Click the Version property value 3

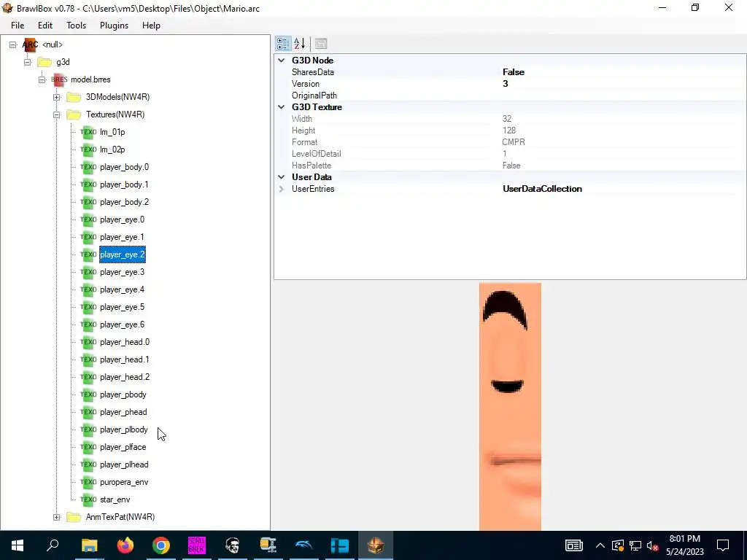[506, 84]
